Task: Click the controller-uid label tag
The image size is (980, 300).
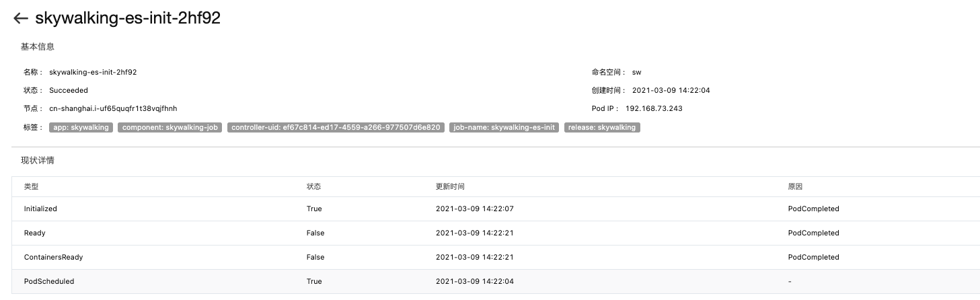Action: (336, 127)
